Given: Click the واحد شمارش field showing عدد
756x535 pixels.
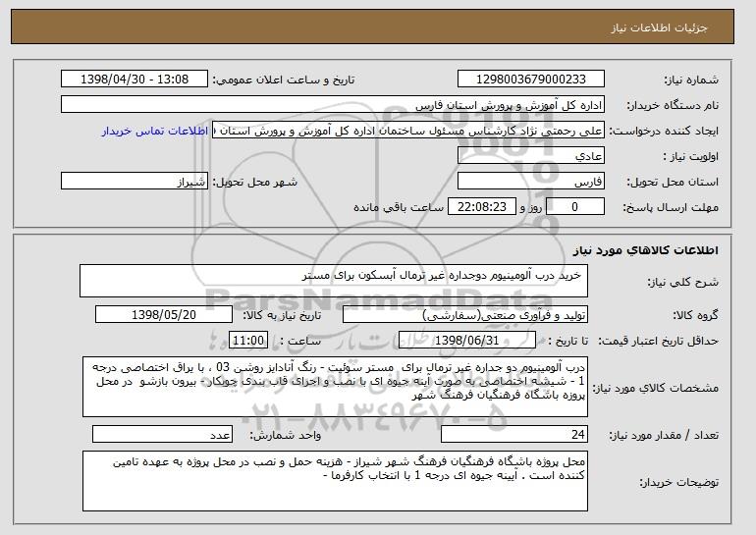Looking at the screenshot, I should point(162,434).
